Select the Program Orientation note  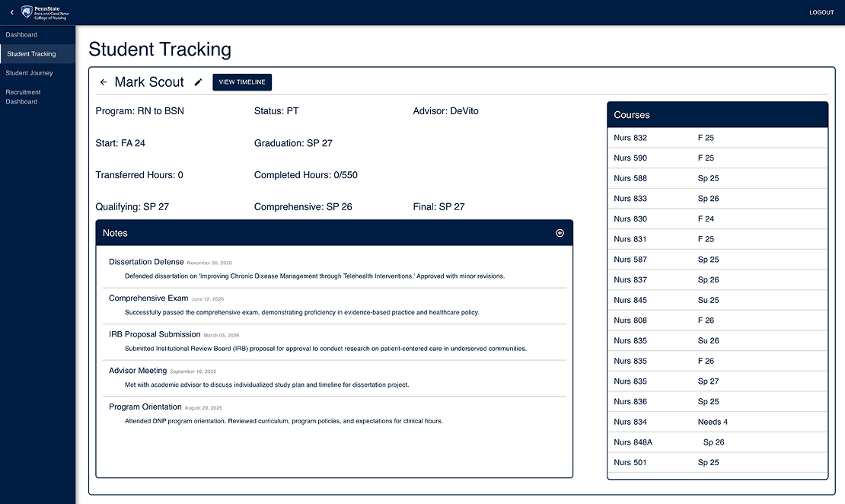click(x=145, y=407)
